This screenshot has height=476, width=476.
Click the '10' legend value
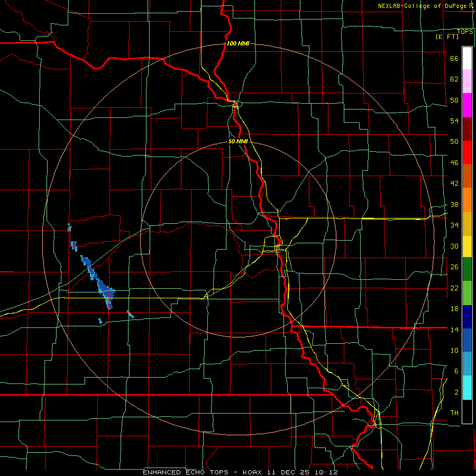pos(454,351)
